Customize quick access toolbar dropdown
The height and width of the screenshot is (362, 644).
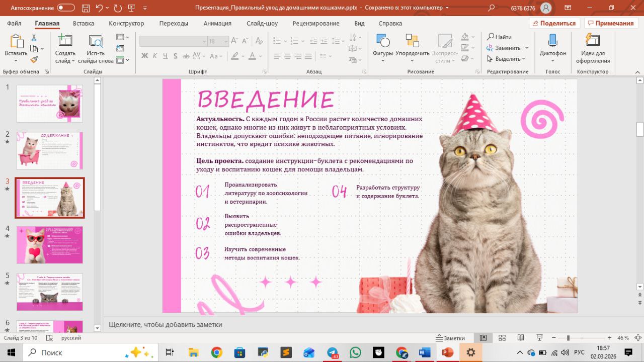[x=145, y=8]
